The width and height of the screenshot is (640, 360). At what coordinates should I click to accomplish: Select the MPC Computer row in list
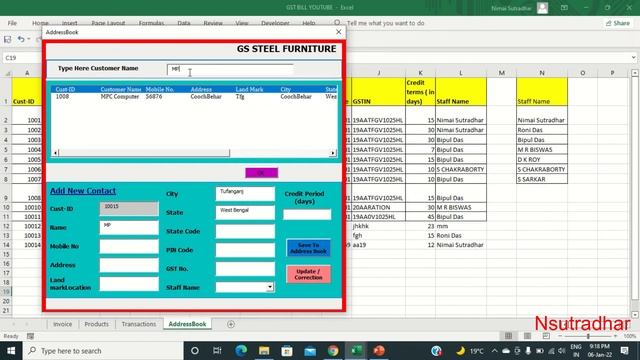(194, 97)
